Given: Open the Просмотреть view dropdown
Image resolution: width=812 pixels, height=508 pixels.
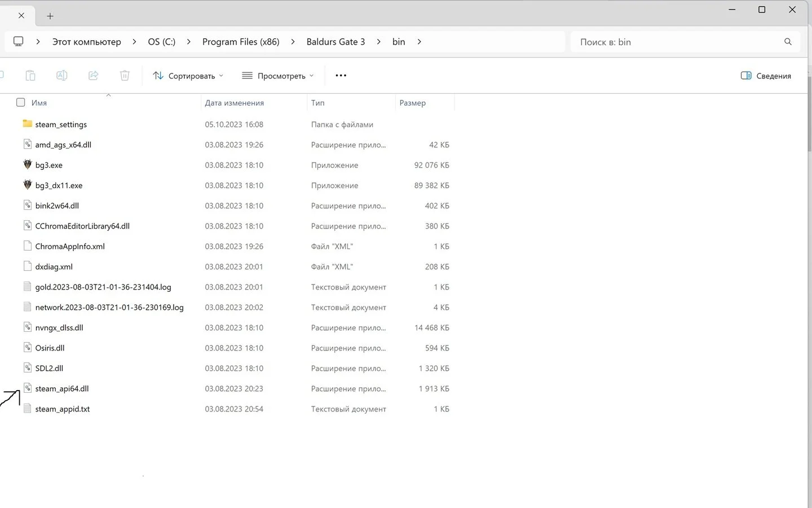Looking at the screenshot, I should point(277,76).
